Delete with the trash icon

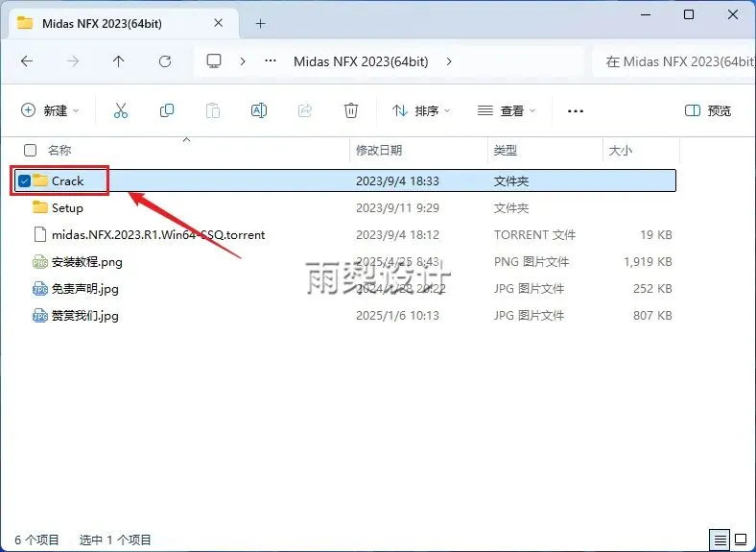[x=351, y=110]
